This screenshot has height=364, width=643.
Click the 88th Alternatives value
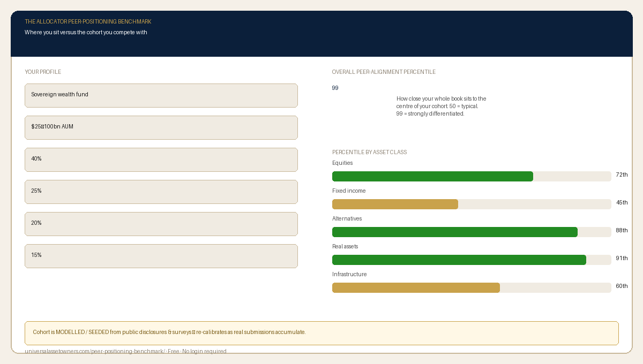pos(622,231)
